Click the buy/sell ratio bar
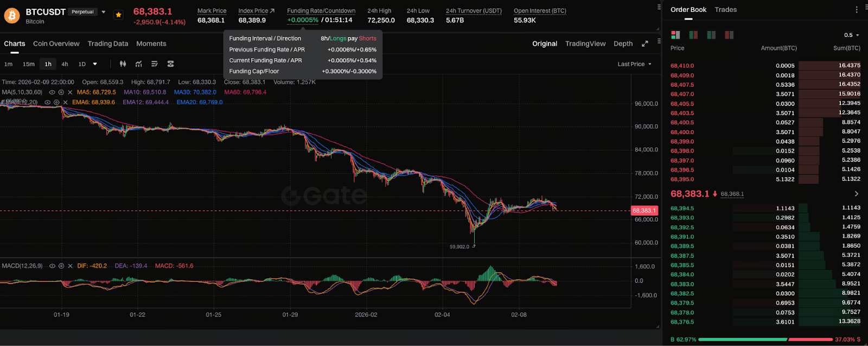868x346 pixels. 765,339
